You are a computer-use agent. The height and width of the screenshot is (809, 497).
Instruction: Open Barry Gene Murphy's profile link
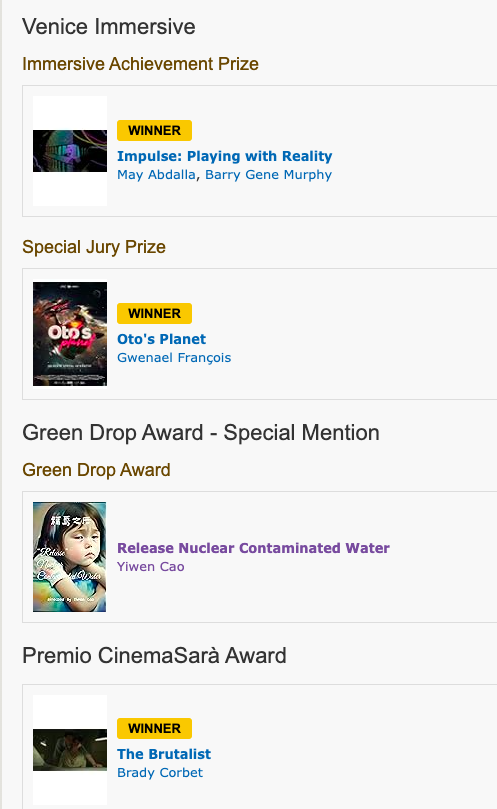click(x=268, y=174)
